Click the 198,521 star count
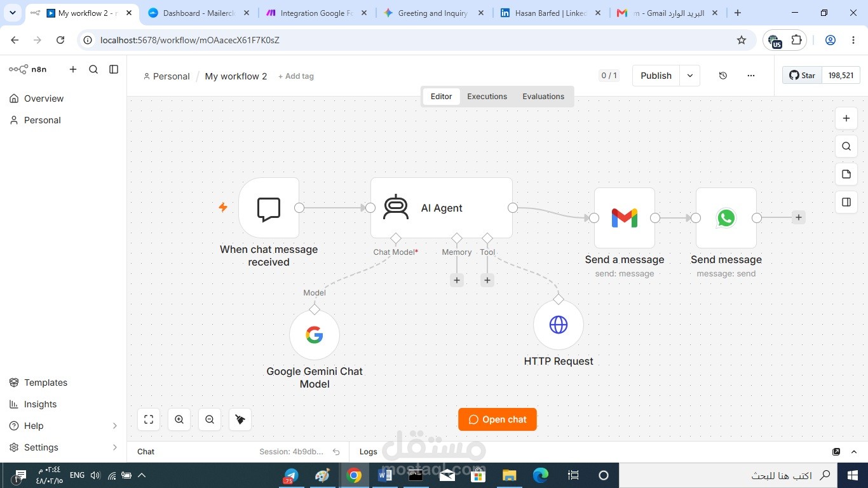The height and width of the screenshot is (488, 868). pyautogui.click(x=840, y=75)
